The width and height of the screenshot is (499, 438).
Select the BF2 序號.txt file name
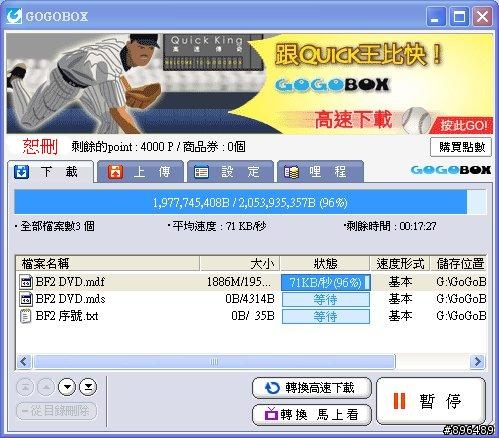point(67,316)
